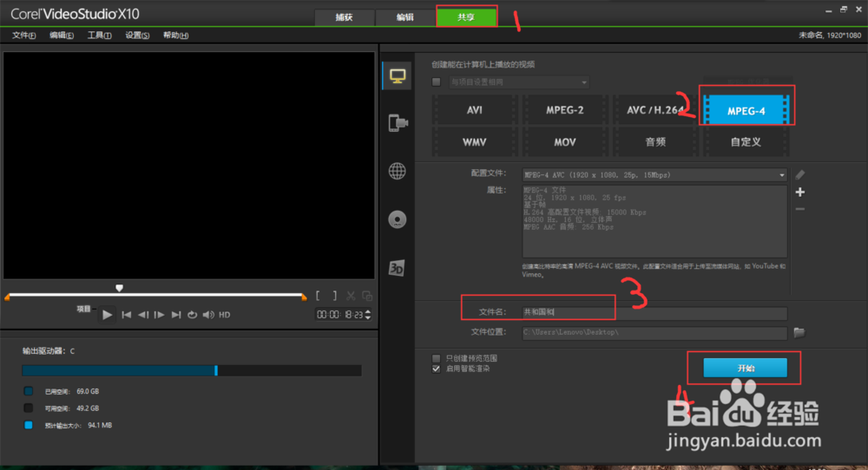Viewport: 868px width, 470px height.
Task: Open the 3D movie category icon
Action: (x=397, y=268)
